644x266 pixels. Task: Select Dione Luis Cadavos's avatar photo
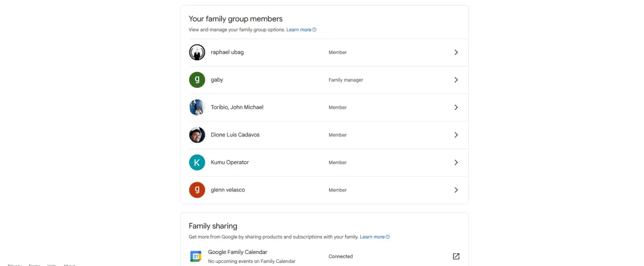(197, 135)
